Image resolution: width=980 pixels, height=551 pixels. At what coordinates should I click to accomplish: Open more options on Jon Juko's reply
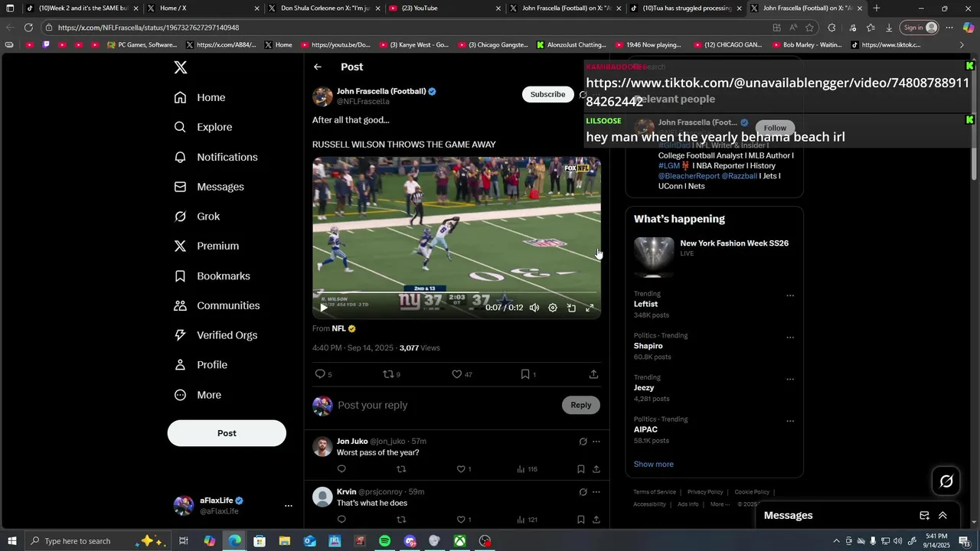click(x=596, y=442)
